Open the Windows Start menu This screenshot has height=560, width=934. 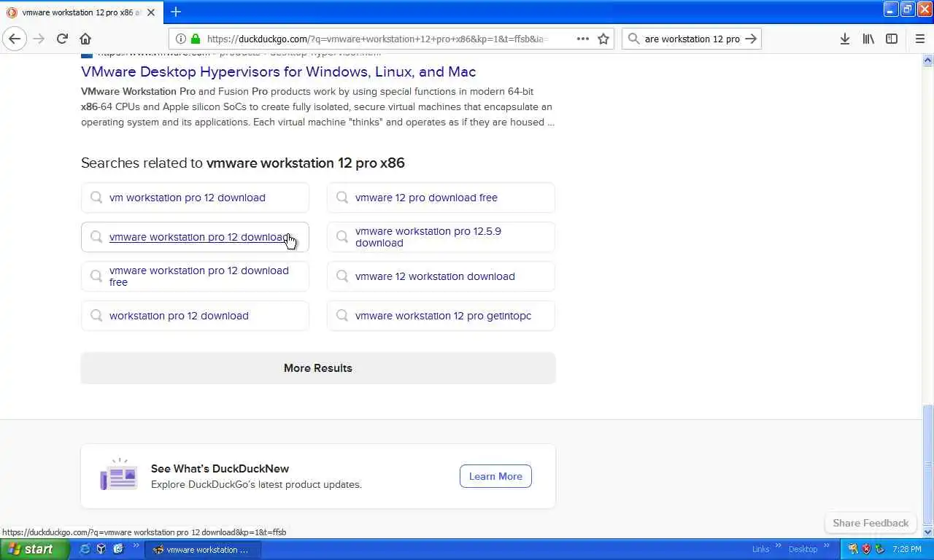tap(34, 549)
